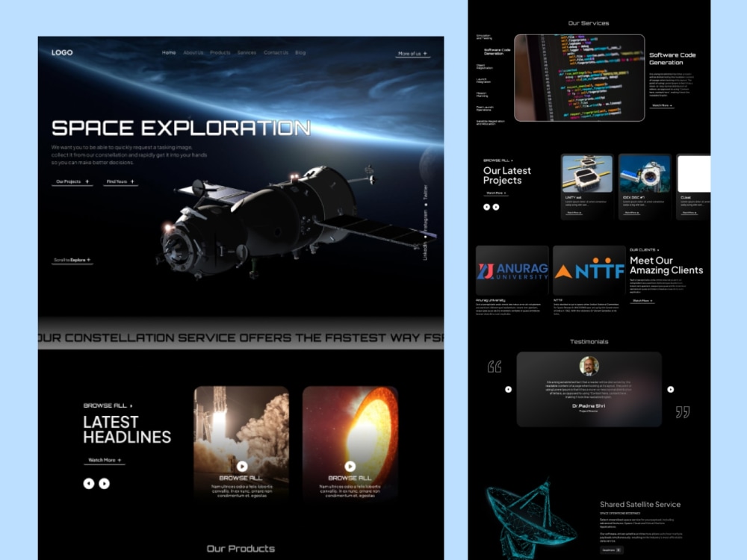Click the NTTF logo card

pyautogui.click(x=589, y=271)
